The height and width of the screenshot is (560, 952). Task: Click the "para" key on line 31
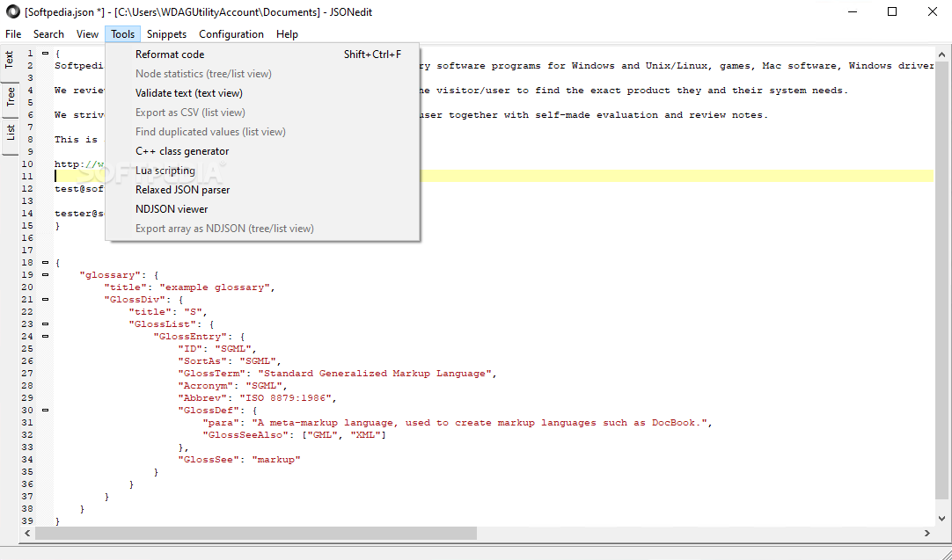pos(220,423)
